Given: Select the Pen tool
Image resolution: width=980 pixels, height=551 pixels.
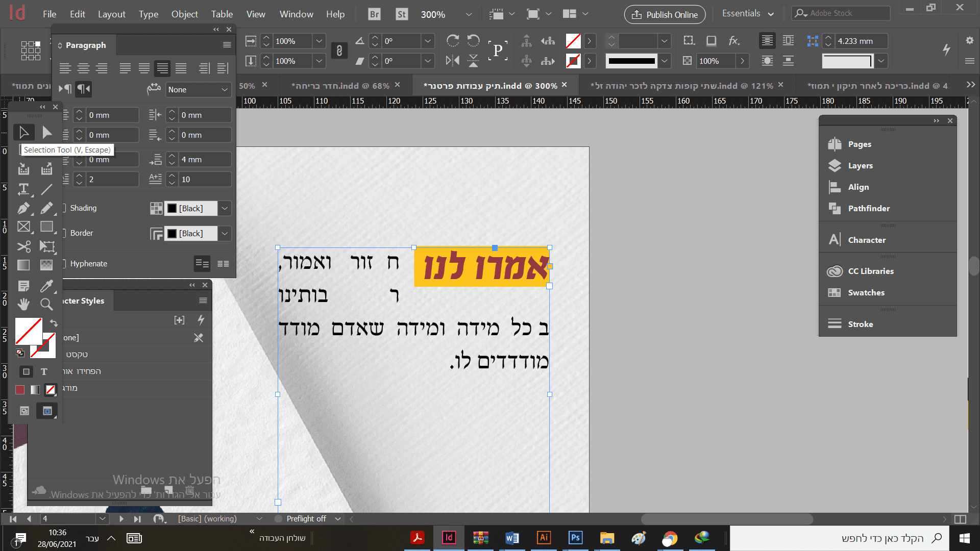Looking at the screenshot, I should coord(23,208).
